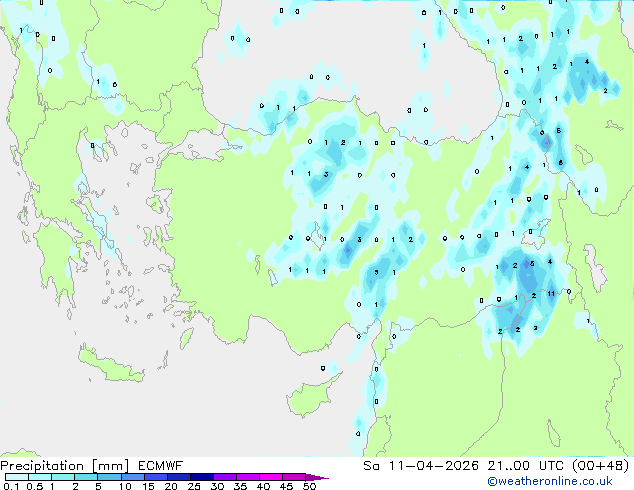Choose the 20–25 mm legend swatch

[x=178, y=477]
